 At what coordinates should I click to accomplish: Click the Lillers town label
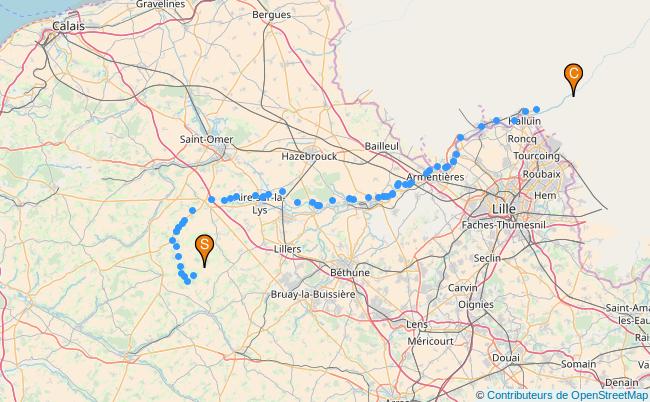pyautogui.click(x=287, y=249)
